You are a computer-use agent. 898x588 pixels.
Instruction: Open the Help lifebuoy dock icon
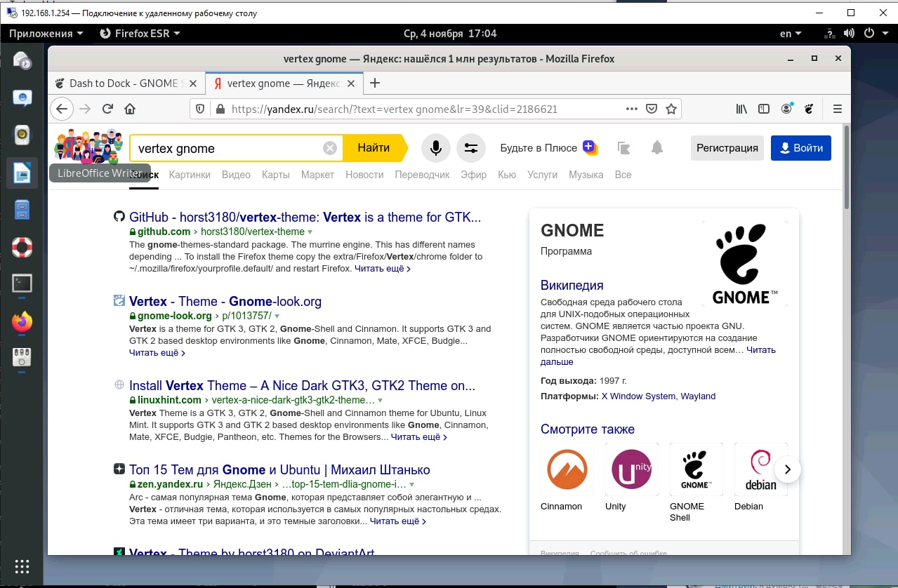22,246
